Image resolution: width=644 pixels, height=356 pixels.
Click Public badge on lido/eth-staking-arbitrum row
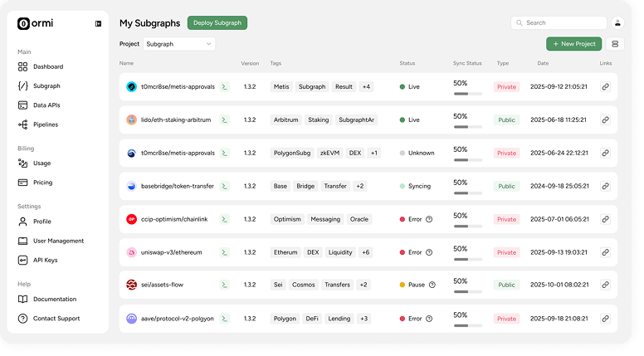pos(506,119)
